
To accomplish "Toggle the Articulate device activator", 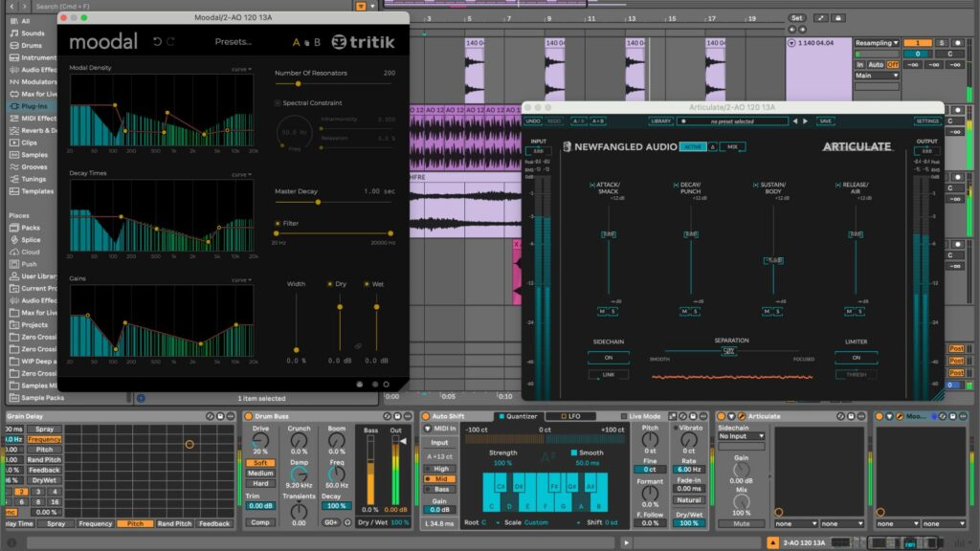I will [722, 416].
